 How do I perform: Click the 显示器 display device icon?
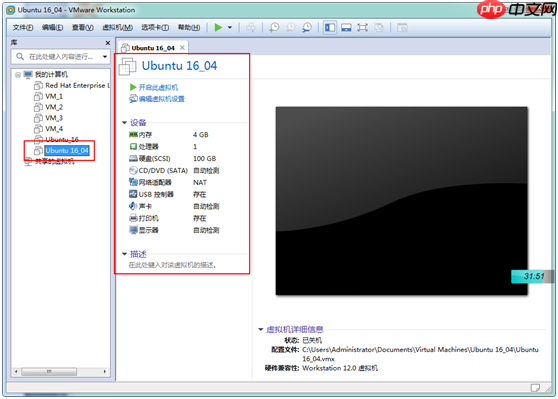tap(133, 230)
